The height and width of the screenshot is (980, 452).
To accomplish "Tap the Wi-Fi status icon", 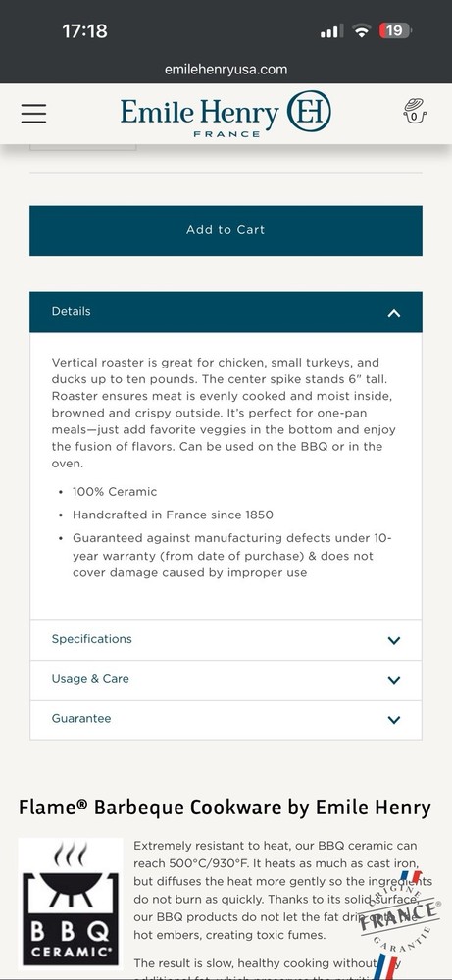I will (362, 30).
